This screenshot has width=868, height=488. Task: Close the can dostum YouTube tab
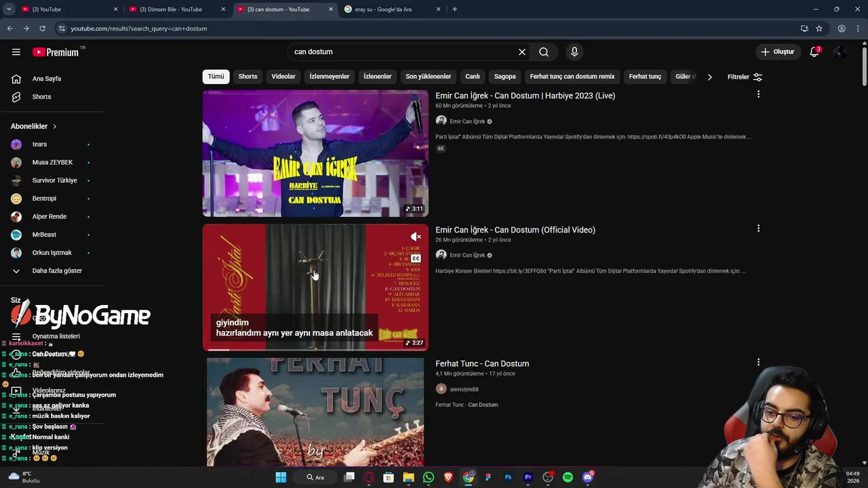coord(331,9)
